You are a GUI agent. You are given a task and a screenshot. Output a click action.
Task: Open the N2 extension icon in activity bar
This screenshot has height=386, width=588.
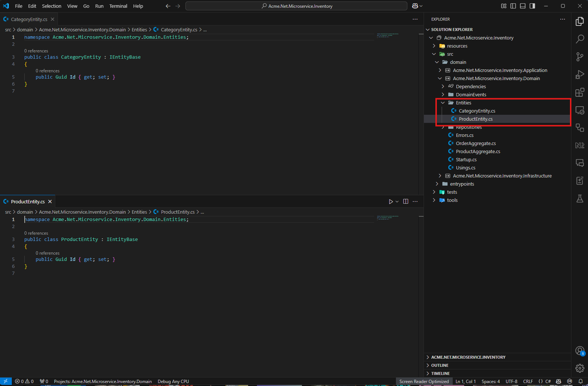click(580, 145)
